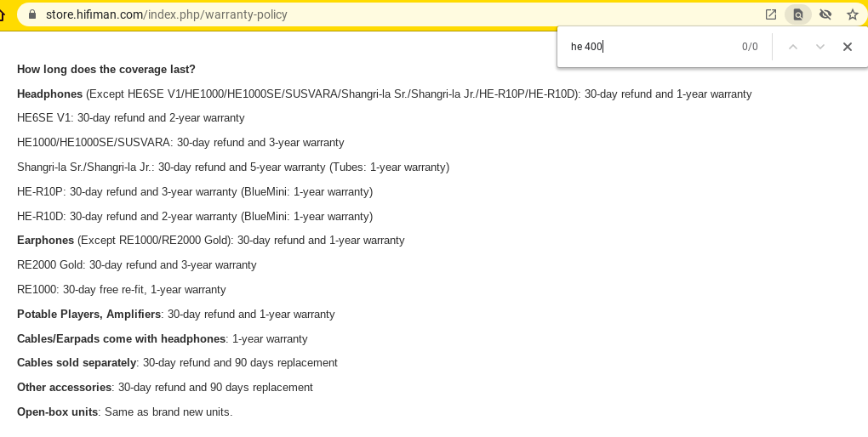
Task: Click the find-in-page icon in address bar
Action: tap(797, 14)
